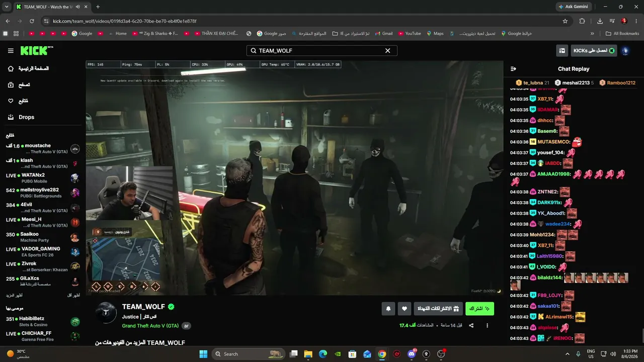This screenshot has height=362, width=644.
Task: Open the moustache channel in sidebar
Action: click(43, 149)
